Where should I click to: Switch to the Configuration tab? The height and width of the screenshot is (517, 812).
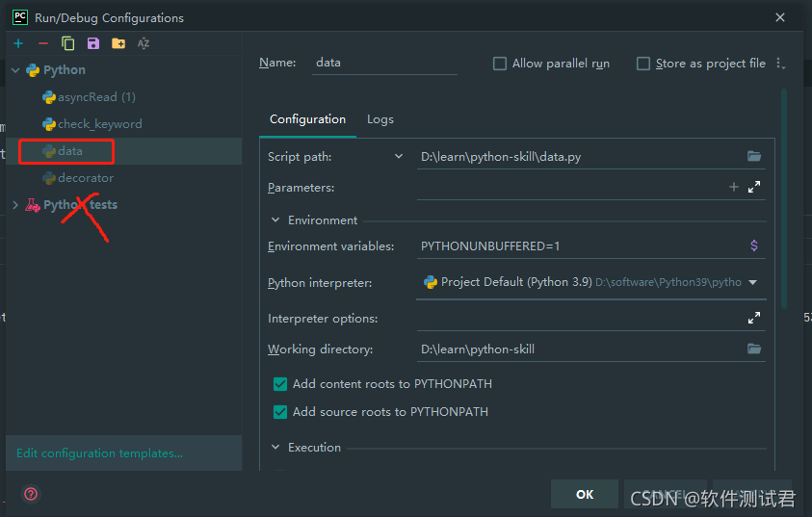[307, 119]
